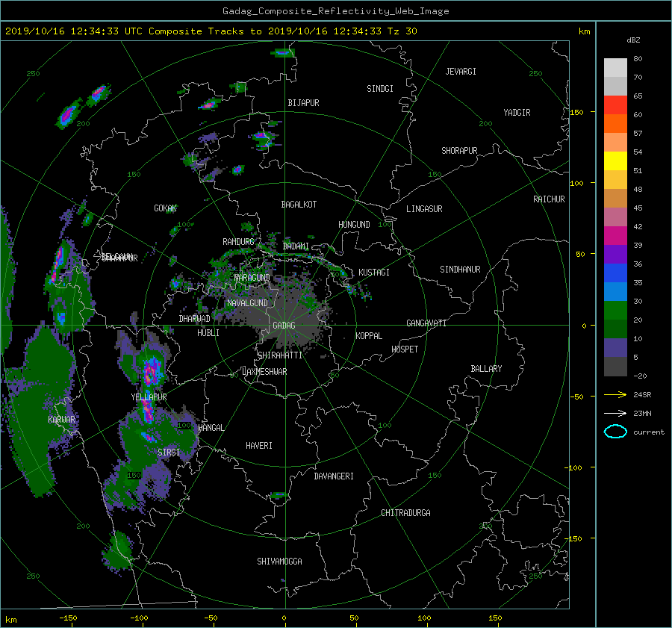This screenshot has width=672, height=628.
Task: Pick the magenta swatch in dBZ legend
Action: (615, 236)
